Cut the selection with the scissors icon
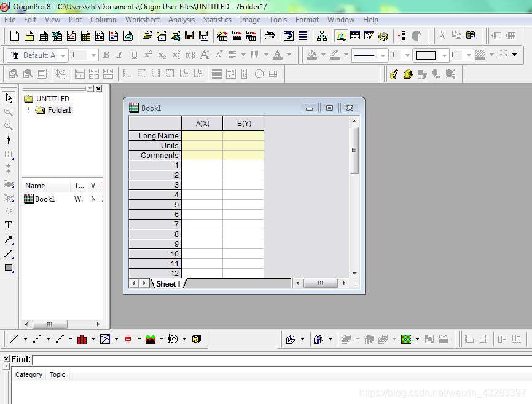The height and width of the screenshot is (404, 532). point(442,36)
